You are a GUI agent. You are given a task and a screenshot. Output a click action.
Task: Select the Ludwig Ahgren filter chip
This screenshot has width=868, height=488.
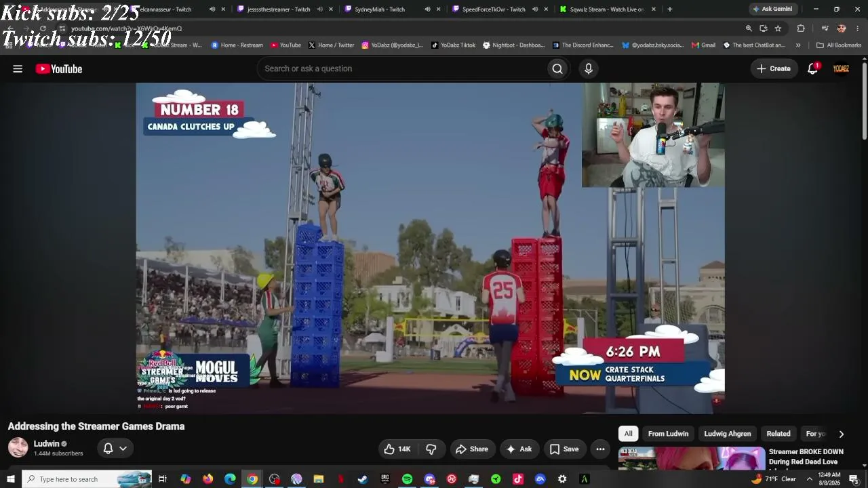728,434
